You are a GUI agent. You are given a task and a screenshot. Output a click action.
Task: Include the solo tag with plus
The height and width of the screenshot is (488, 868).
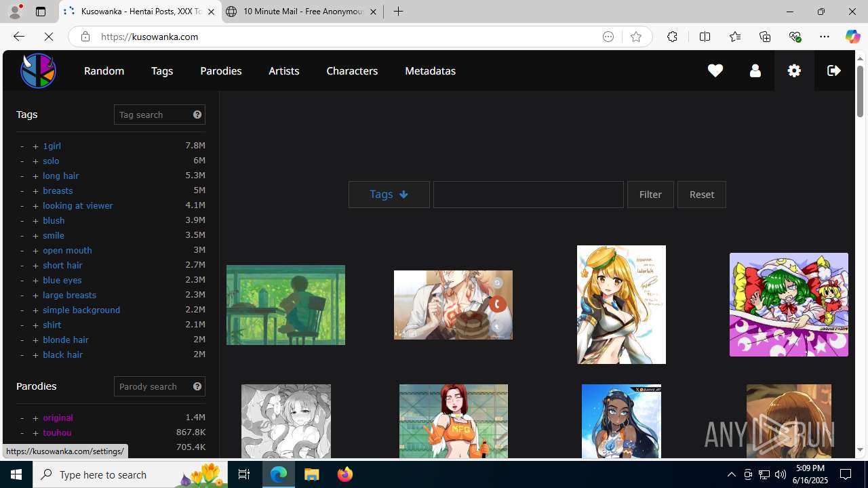pyautogui.click(x=35, y=161)
